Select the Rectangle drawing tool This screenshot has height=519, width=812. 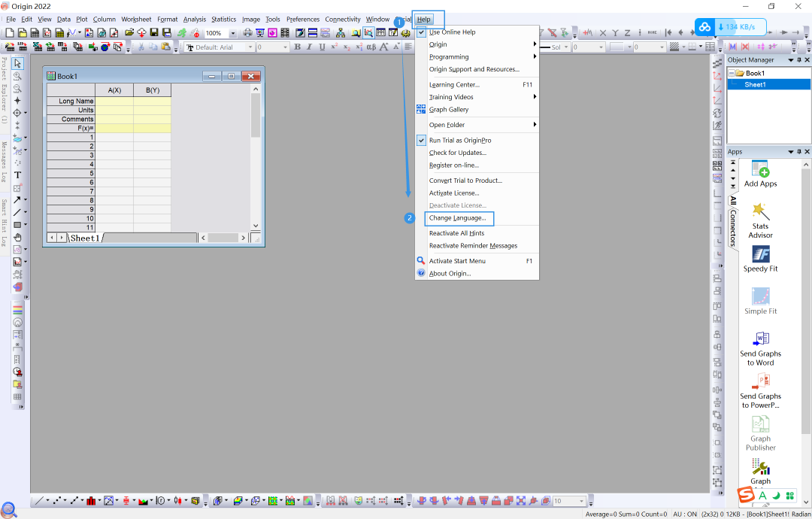pyautogui.click(x=17, y=224)
